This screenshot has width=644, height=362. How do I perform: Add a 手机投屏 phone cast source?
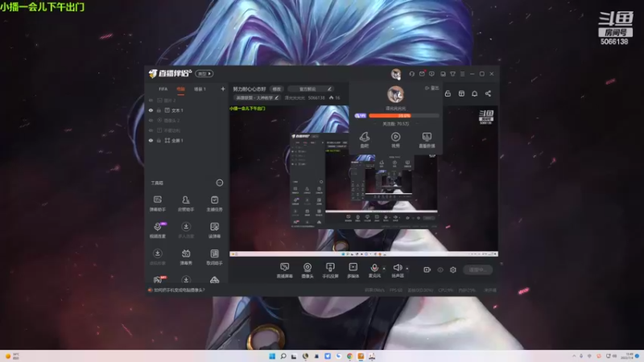pyautogui.click(x=330, y=270)
